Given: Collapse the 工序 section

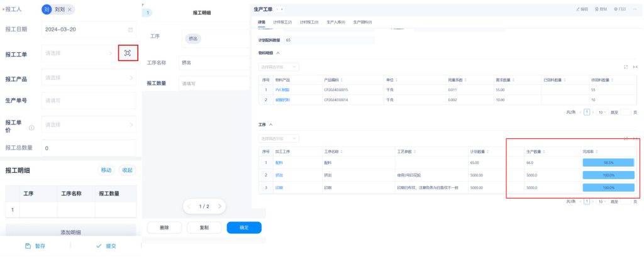Looking at the screenshot, I should pyautogui.click(x=271, y=125).
